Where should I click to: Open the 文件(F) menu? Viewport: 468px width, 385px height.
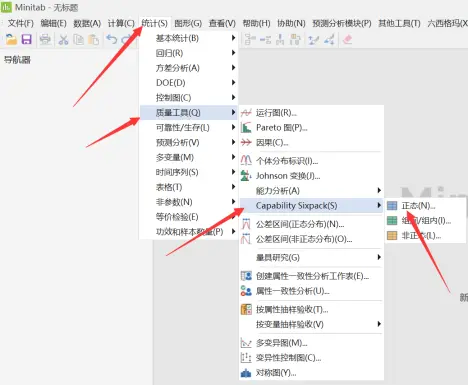click(21, 23)
